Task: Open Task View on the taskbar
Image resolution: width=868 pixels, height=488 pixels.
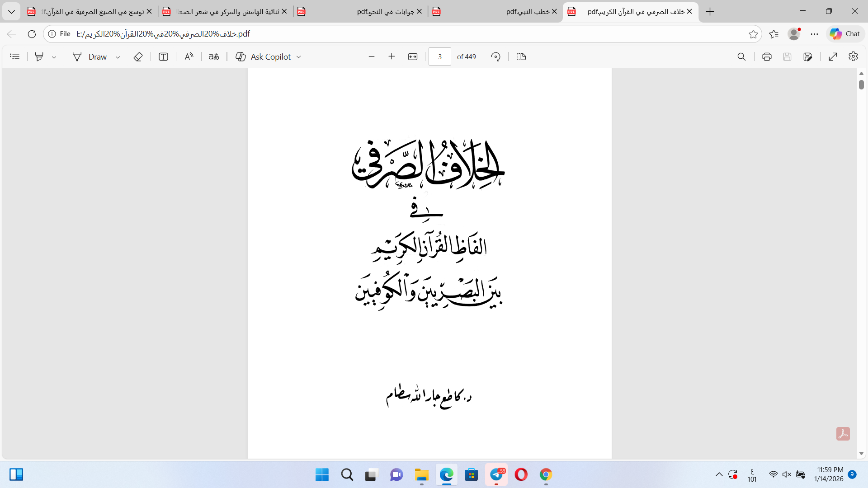Action: tap(371, 475)
